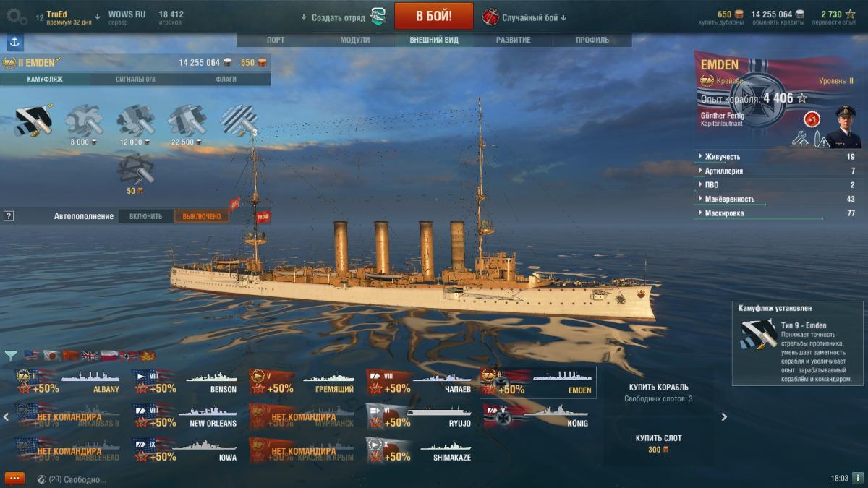868x488 pixels.
Task: Click the anchor port icon
Action: (14, 41)
